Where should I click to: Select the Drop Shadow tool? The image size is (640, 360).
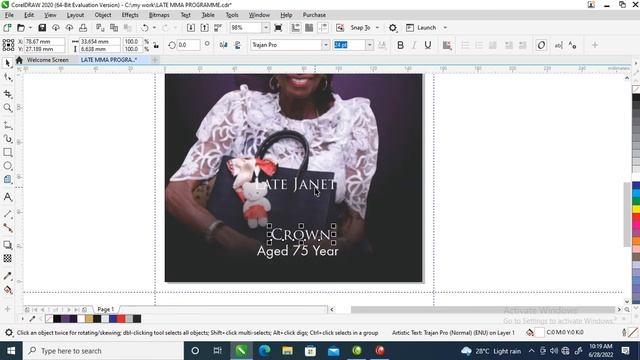(x=7, y=245)
